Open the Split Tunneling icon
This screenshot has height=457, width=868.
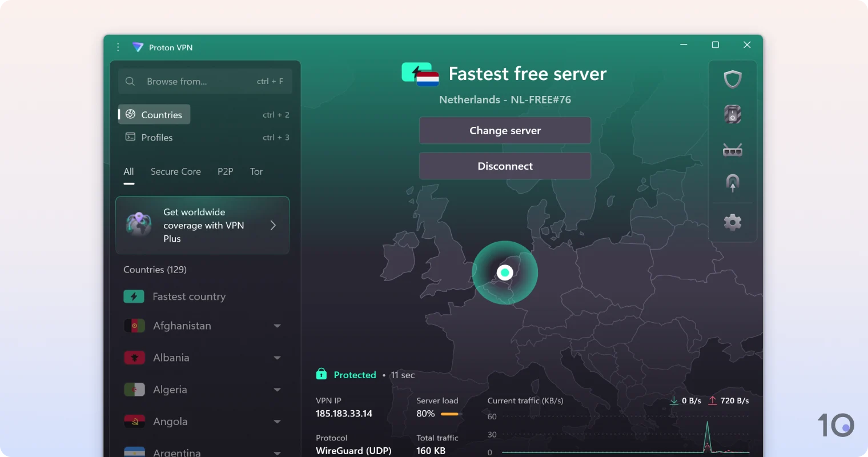733,183
